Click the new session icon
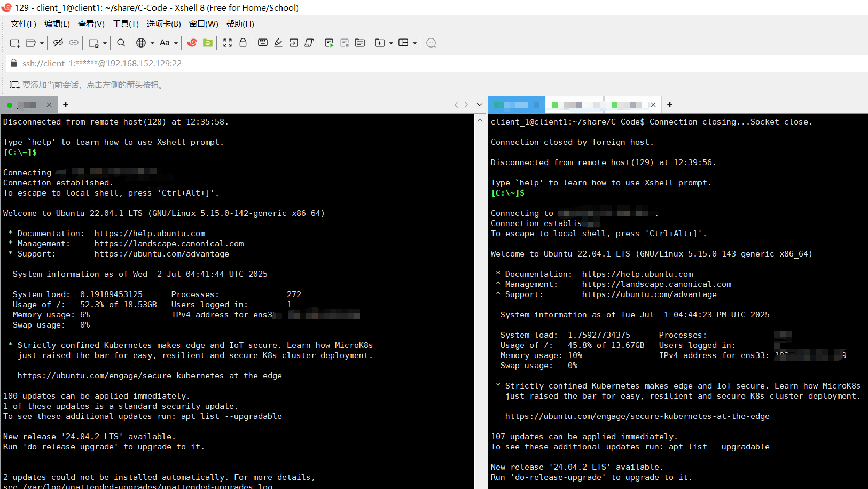Viewport: 868px width, 489px height. point(15,43)
